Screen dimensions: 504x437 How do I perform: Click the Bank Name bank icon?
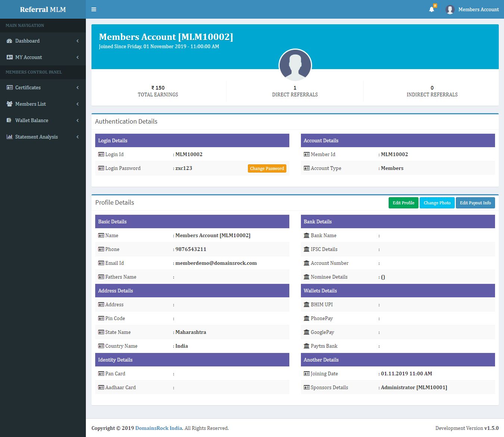coord(307,235)
